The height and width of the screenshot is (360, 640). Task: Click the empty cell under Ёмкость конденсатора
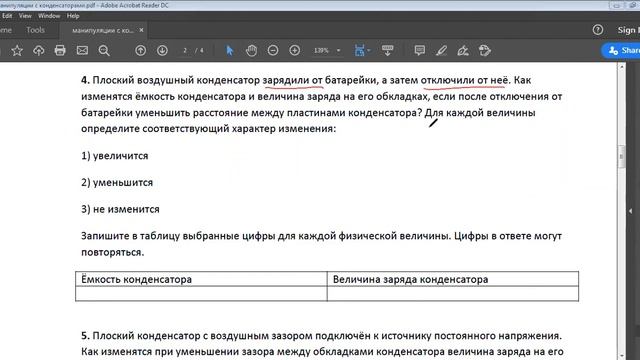point(201,293)
